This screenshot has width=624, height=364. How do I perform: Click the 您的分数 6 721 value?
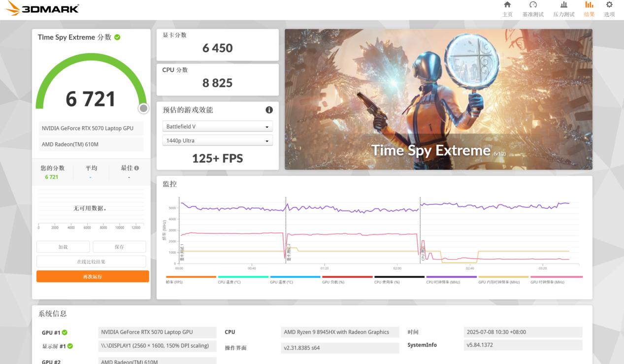tap(52, 177)
